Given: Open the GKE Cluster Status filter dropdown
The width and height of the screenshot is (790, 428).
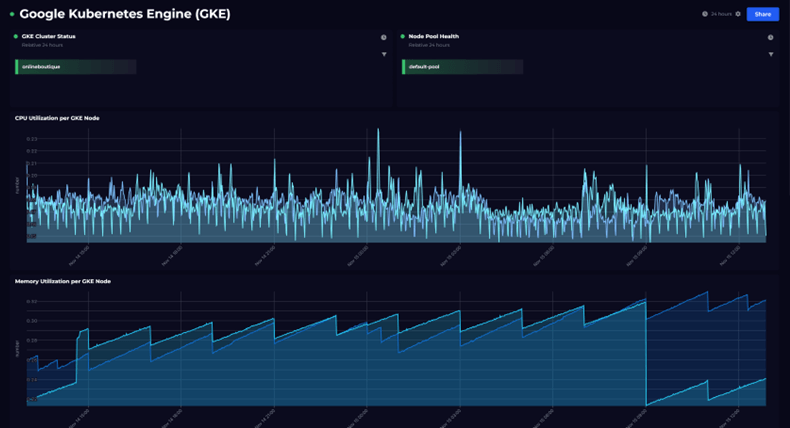Looking at the screenshot, I should 383,54.
